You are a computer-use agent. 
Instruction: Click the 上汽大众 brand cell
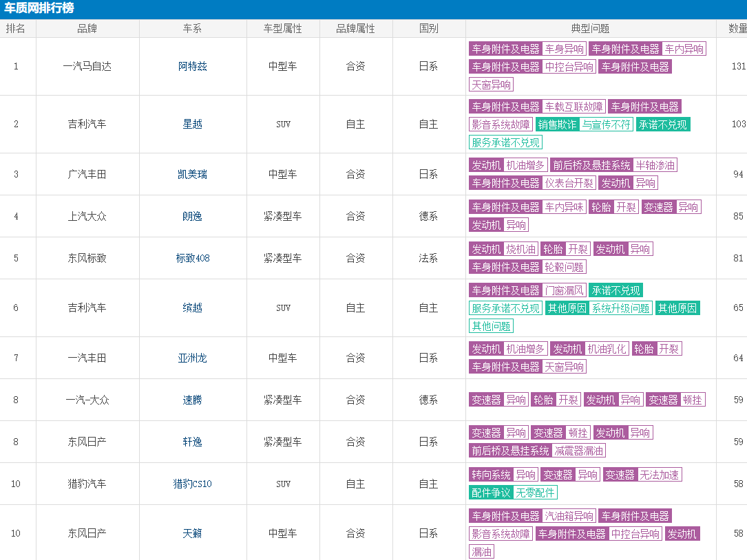coord(87,216)
